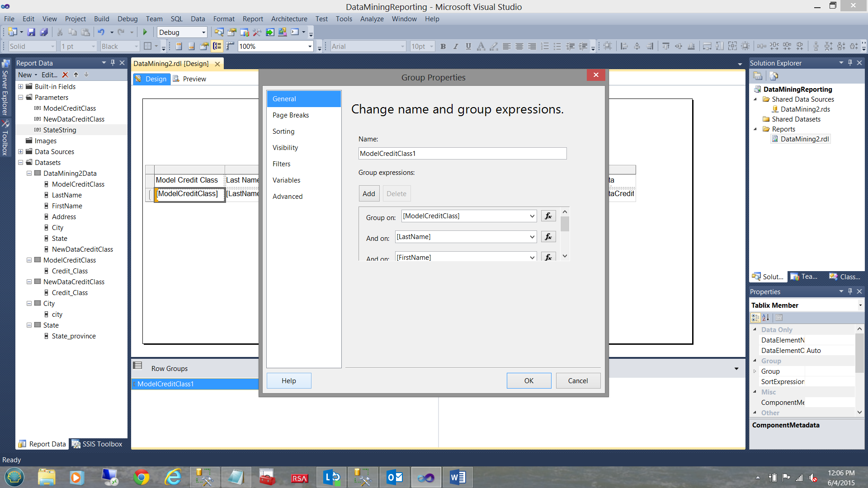The width and height of the screenshot is (868, 488).
Task: Open expression editor for LastName row
Action: (548, 237)
